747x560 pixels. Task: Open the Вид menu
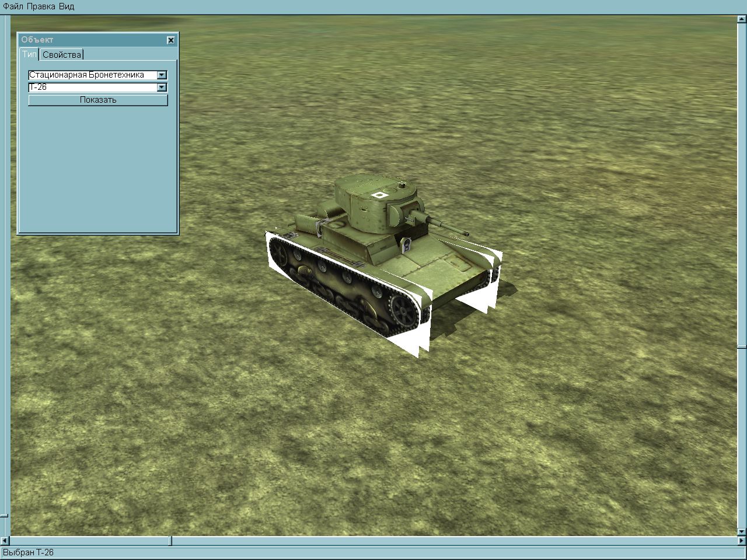(x=67, y=6)
